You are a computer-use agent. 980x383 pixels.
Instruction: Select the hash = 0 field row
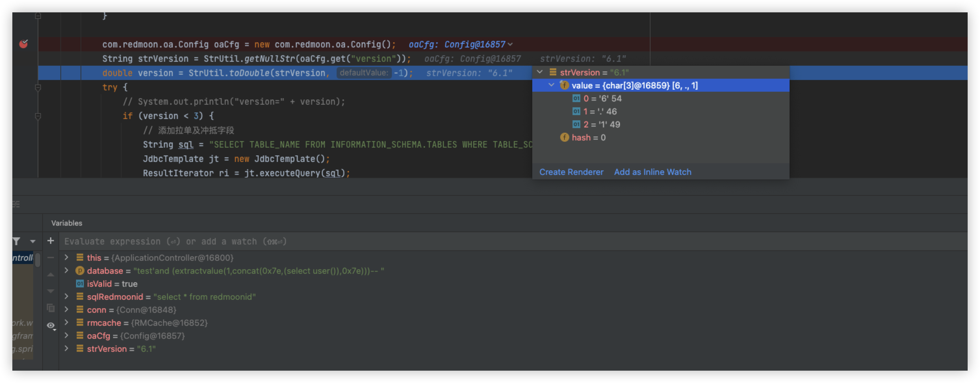point(588,138)
